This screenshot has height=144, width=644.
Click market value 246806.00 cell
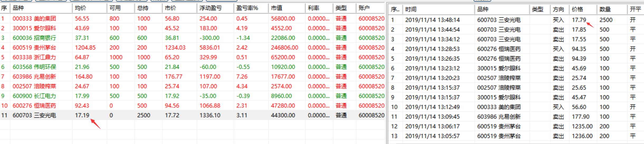284,48
